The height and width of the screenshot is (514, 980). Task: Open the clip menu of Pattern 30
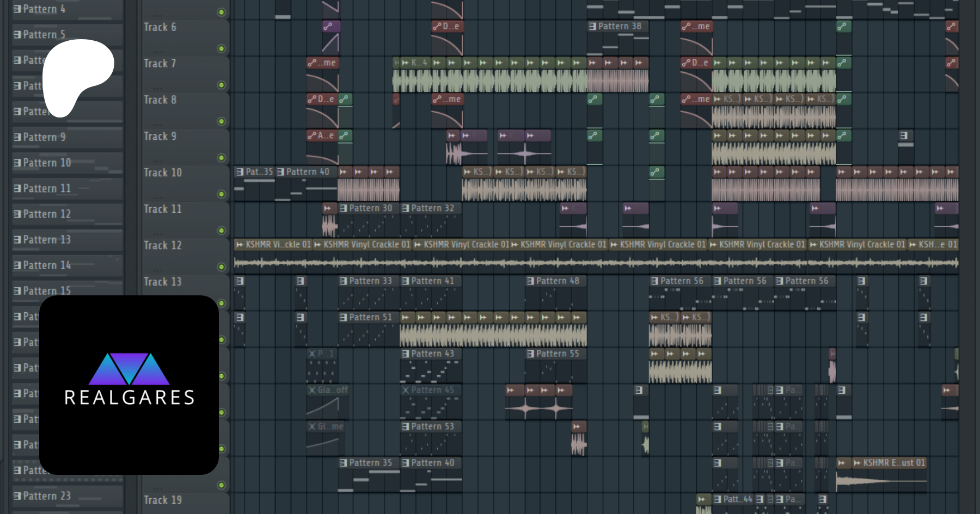(344, 208)
